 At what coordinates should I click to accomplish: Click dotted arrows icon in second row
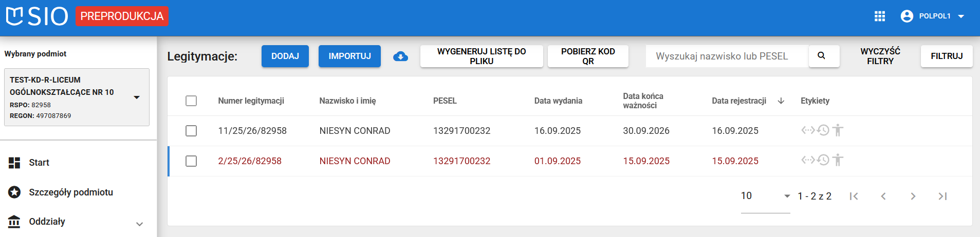[x=808, y=160]
